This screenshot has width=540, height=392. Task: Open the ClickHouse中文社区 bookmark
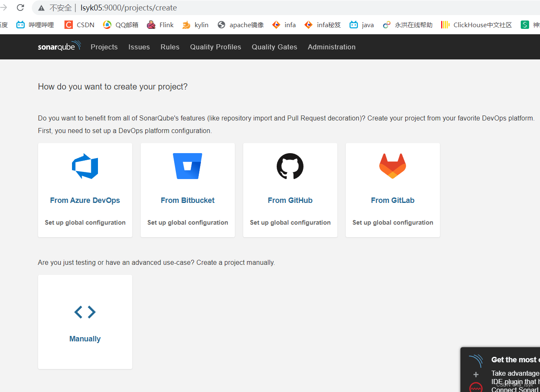476,25
